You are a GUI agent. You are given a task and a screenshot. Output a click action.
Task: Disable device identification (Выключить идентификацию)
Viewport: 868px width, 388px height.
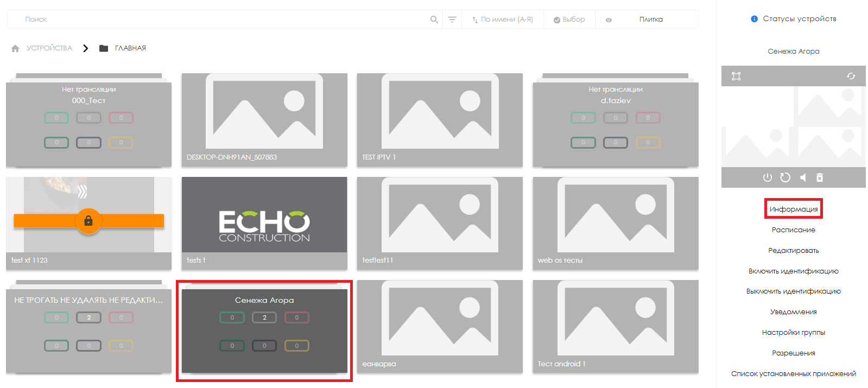[x=793, y=291]
